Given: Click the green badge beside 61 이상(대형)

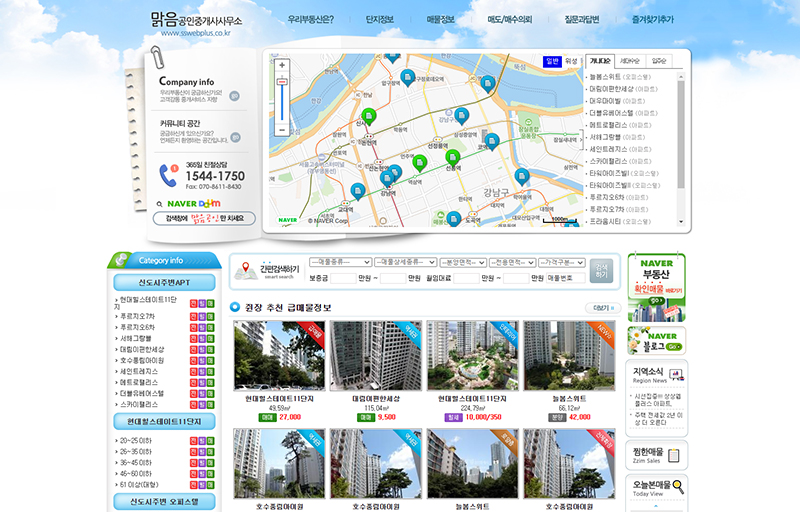Looking at the screenshot, I should pos(210,485).
